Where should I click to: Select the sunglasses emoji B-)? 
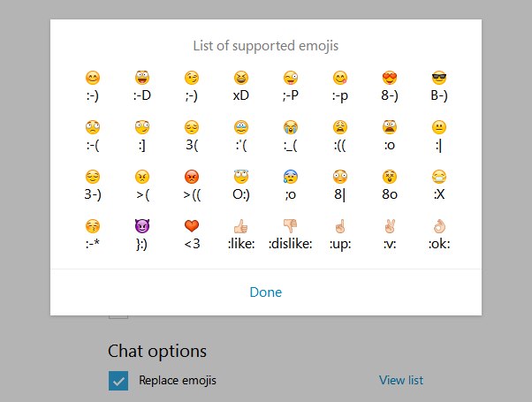pos(439,78)
